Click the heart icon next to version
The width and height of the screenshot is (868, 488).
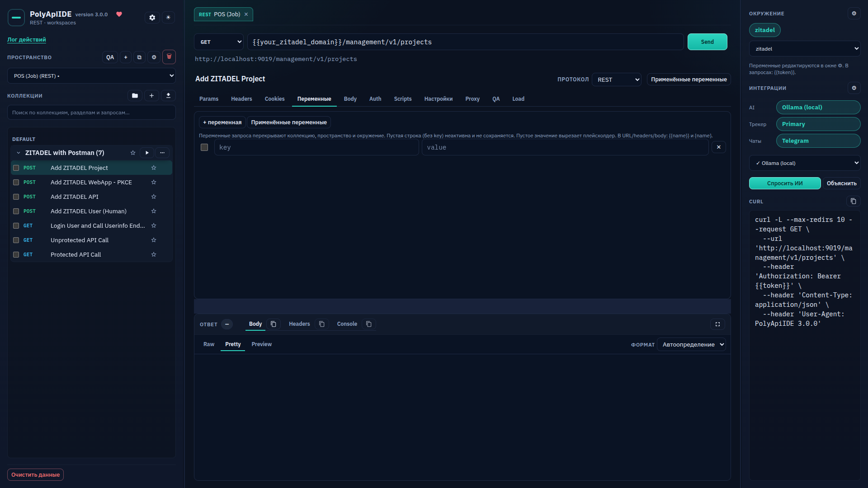tap(119, 14)
